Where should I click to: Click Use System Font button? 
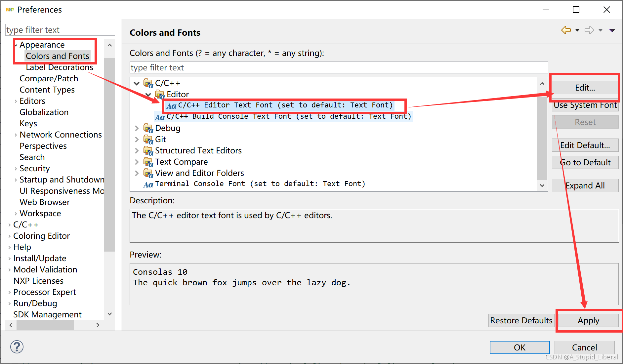click(x=585, y=105)
